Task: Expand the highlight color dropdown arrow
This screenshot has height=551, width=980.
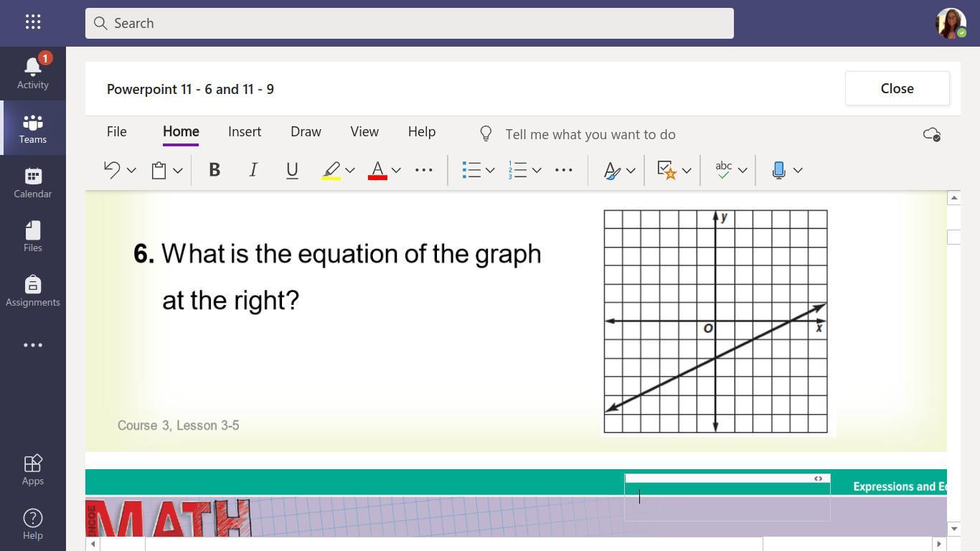Action: click(x=350, y=170)
